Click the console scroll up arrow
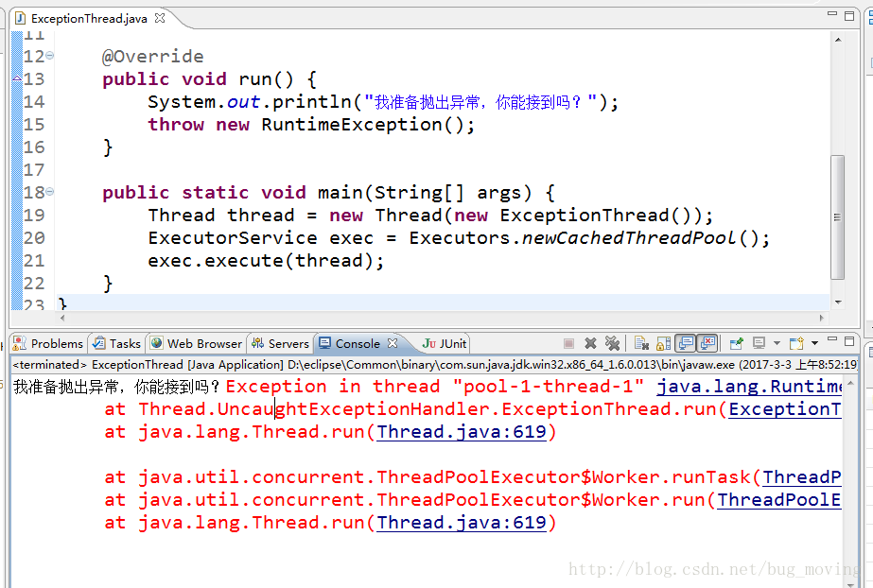 pos(850,384)
